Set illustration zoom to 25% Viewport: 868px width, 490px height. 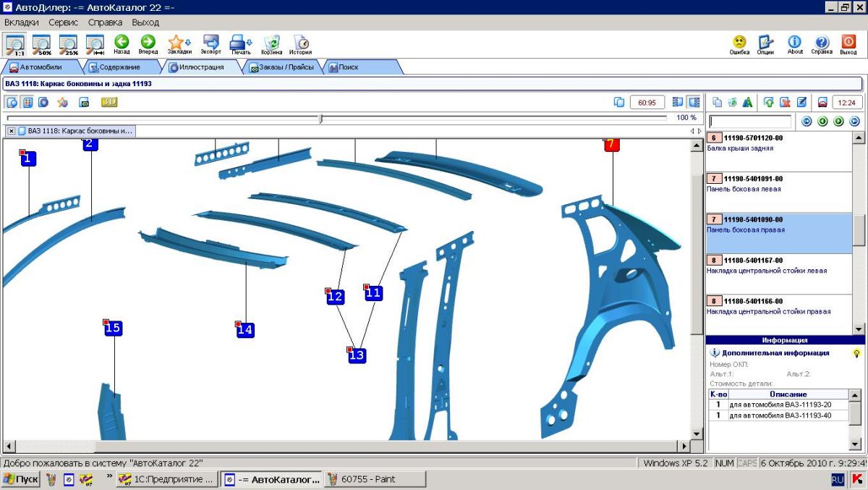[68, 44]
